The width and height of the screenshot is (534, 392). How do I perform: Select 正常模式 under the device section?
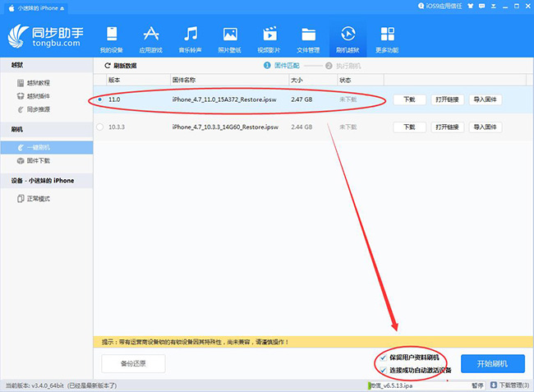(34, 199)
